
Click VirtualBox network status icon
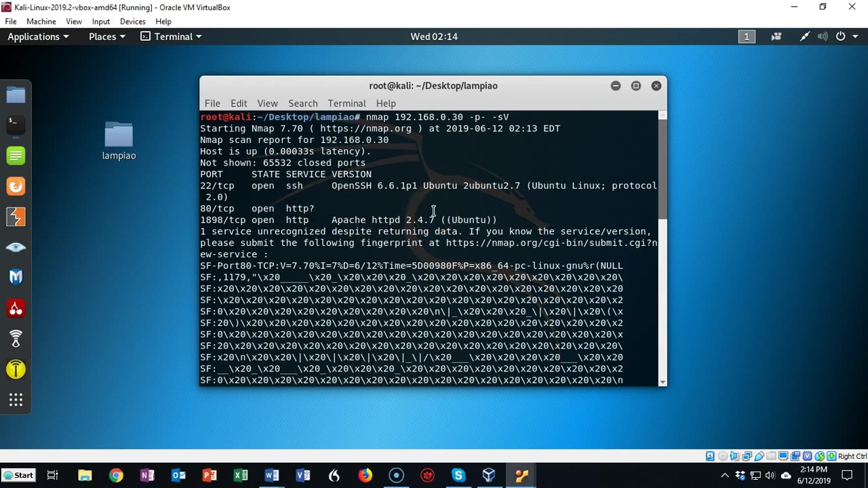[747, 456]
